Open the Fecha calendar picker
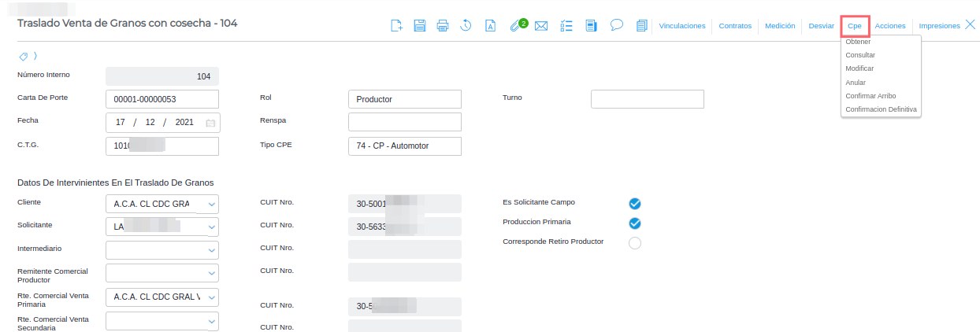 210,123
